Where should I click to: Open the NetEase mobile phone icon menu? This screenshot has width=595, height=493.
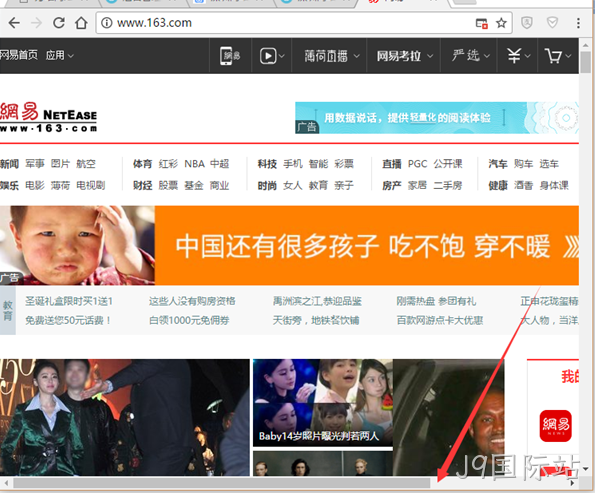[x=230, y=56]
